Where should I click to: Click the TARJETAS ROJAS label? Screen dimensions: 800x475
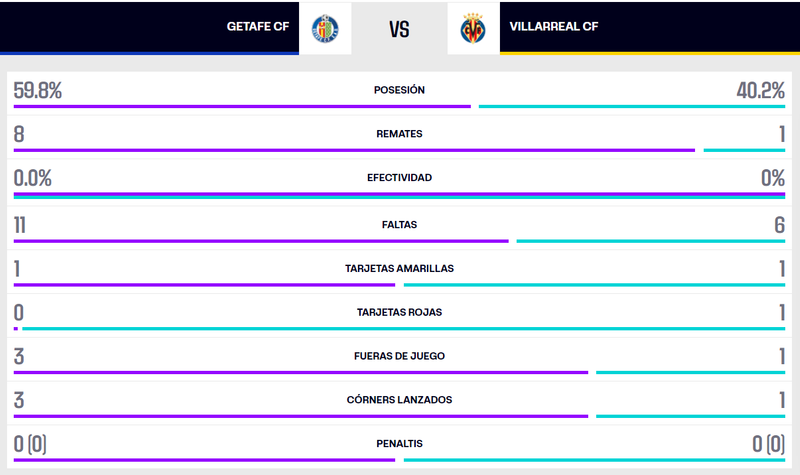pos(399,312)
